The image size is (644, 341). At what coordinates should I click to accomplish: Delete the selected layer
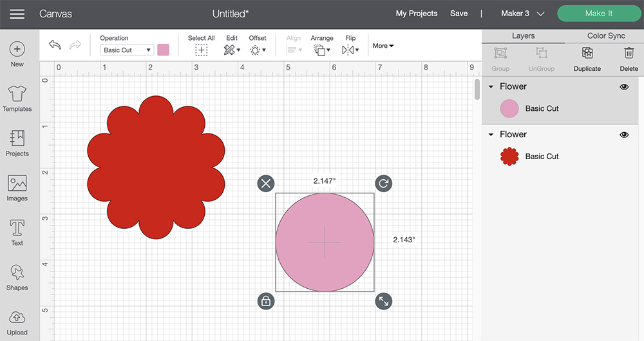point(629,59)
